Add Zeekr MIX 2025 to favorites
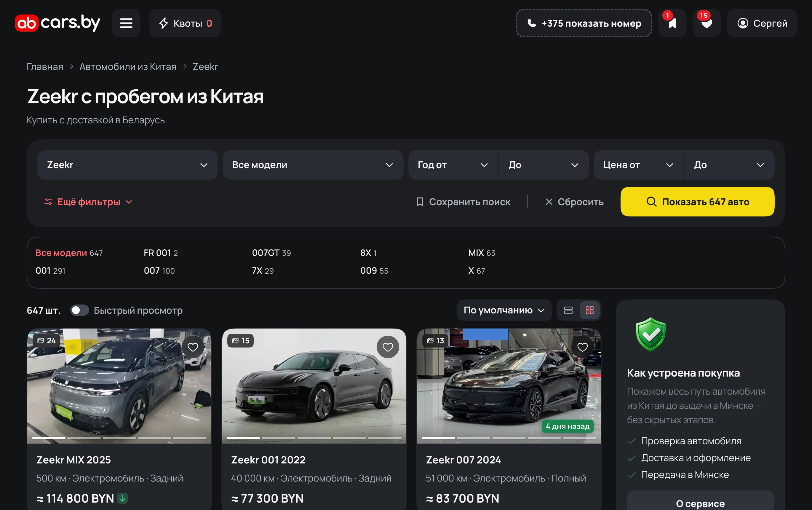This screenshot has width=812, height=510. point(193,347)
